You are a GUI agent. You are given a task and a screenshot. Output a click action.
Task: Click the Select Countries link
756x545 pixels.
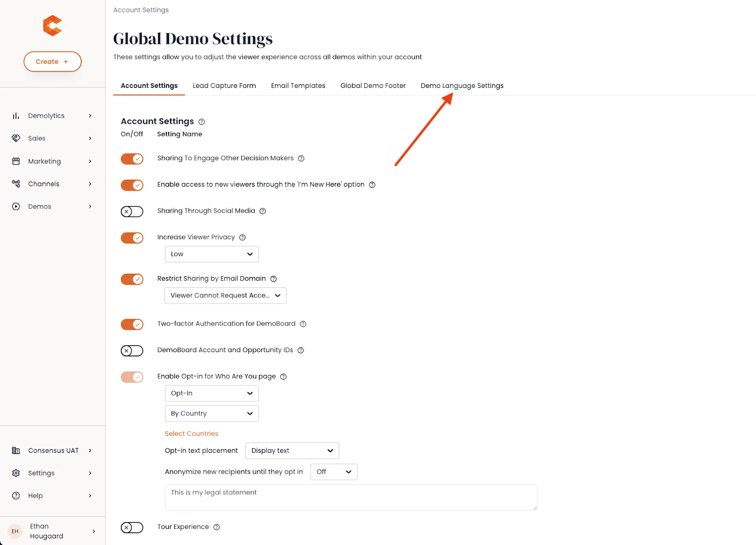pos(191,433)
